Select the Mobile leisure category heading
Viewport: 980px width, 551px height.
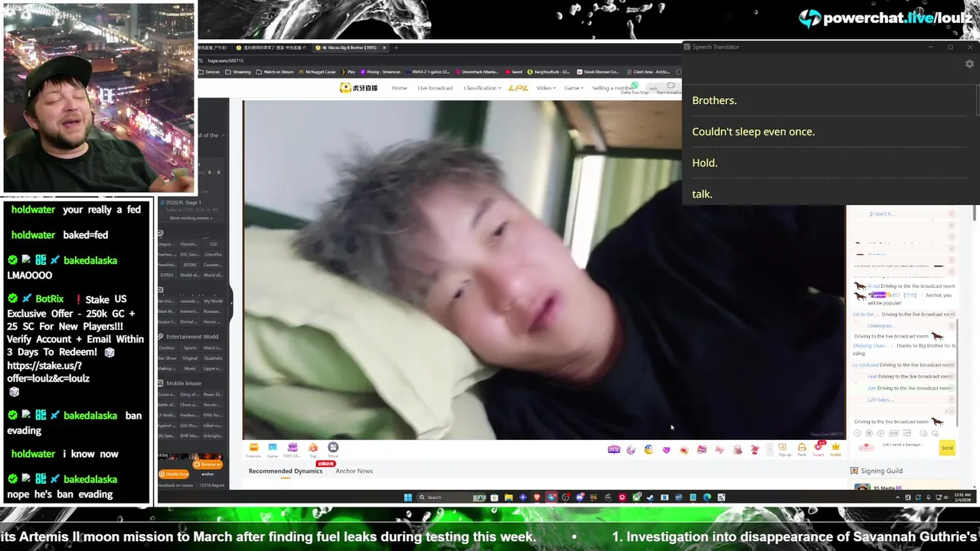click(x=184, y=383)
